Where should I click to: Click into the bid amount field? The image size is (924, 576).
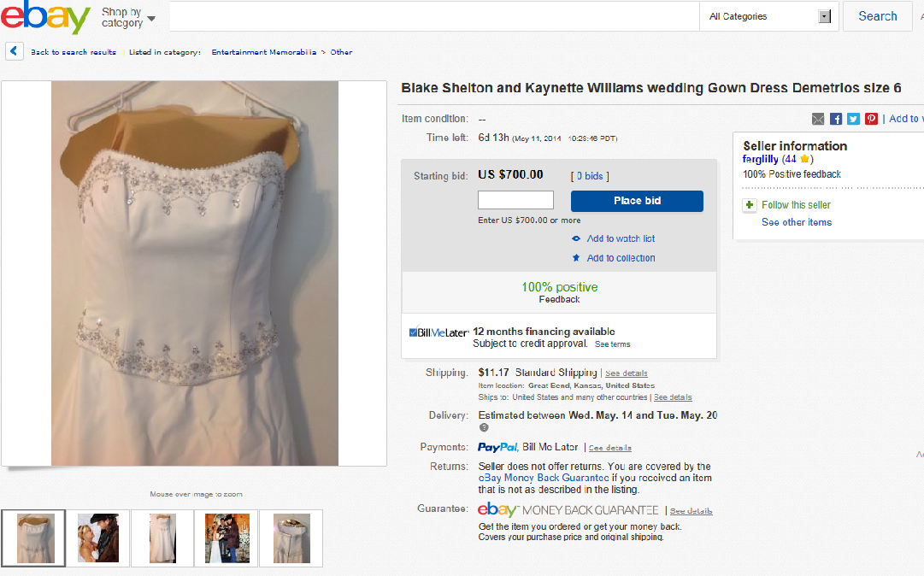[515, 200]
